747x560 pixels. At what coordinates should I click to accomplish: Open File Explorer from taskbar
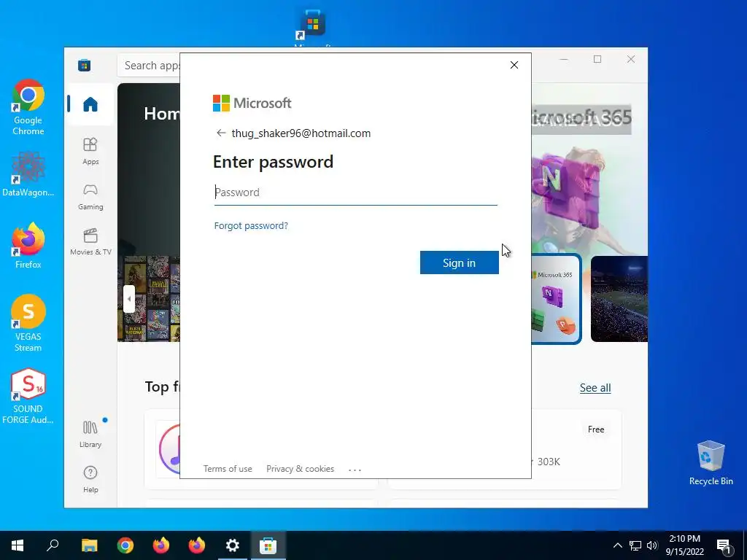pyautogui.click(x=89, y=545)
